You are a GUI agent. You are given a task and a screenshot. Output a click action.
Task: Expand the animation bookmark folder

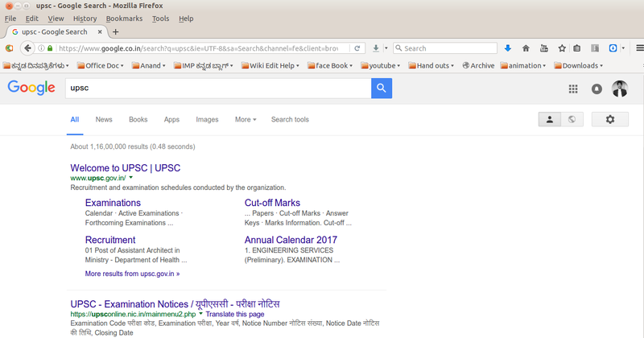pos(522,65)
